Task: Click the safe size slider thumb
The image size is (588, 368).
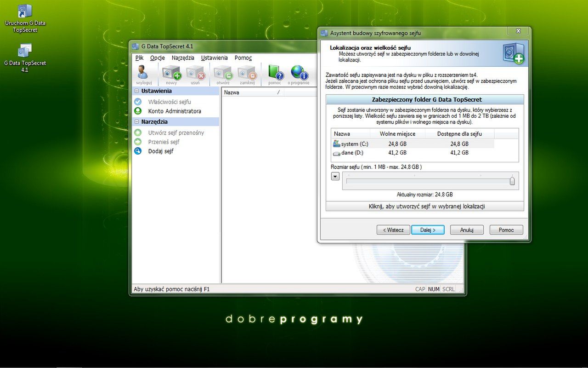Action: coord(512,181)
